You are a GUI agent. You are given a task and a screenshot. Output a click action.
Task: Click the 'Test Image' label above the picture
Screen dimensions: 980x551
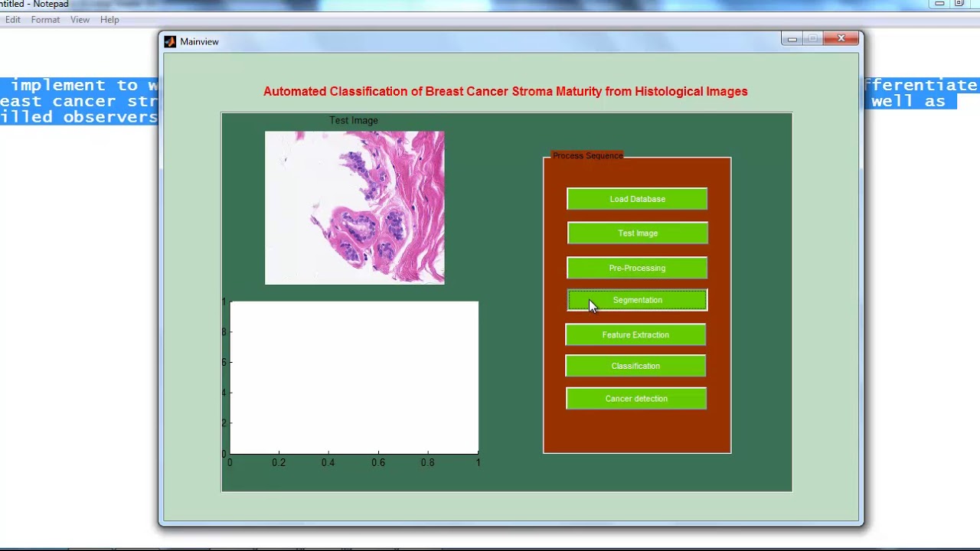354,120
